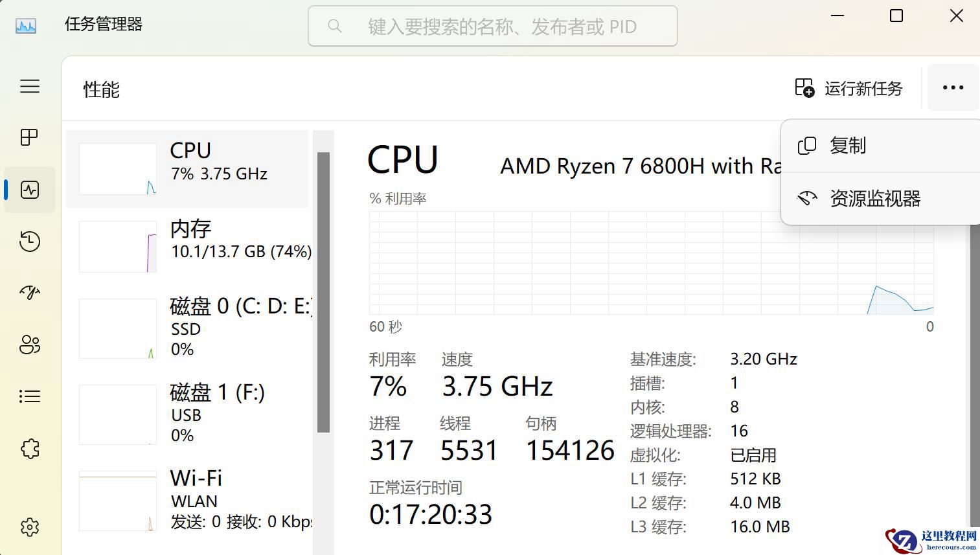980x555 pixels.
Task: Open the three-dot more options menu
Action: [953, 87]
